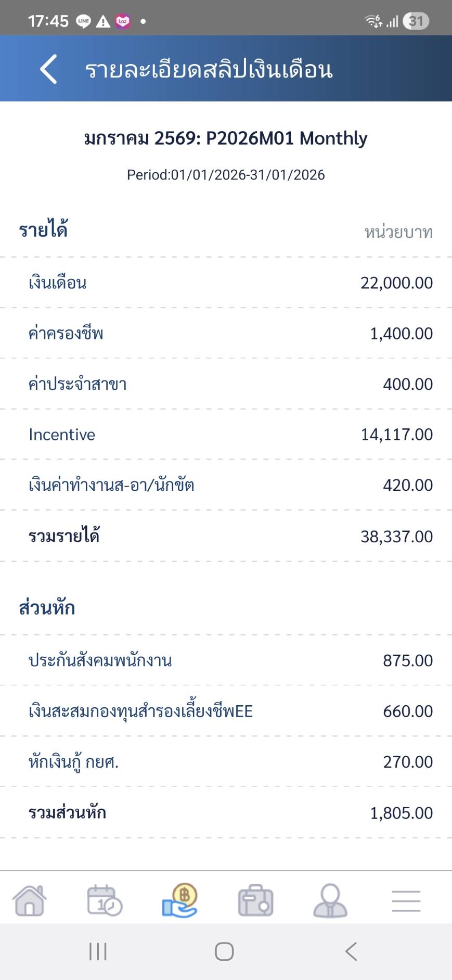
Task: Tap Android system back button
Action: click(352, 951)
